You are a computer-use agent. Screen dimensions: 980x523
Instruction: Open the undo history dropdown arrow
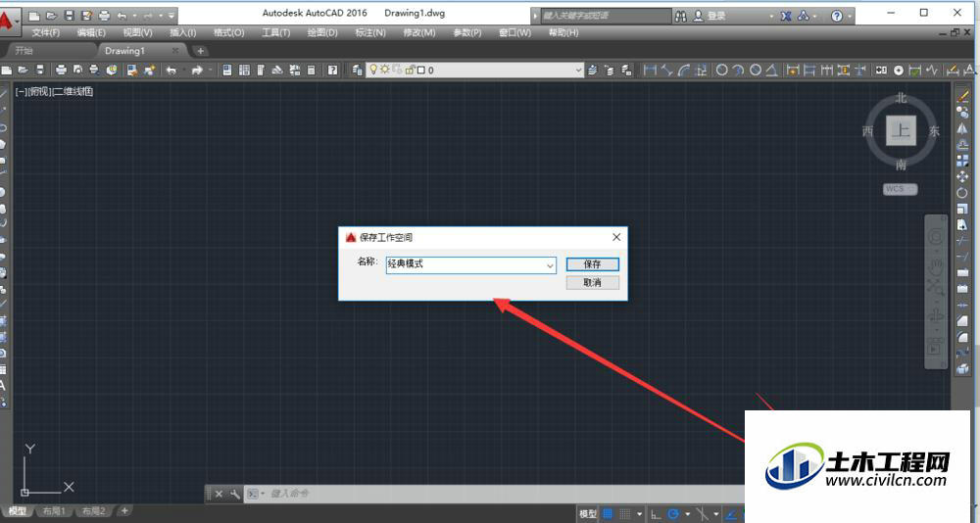coord(133,16)
